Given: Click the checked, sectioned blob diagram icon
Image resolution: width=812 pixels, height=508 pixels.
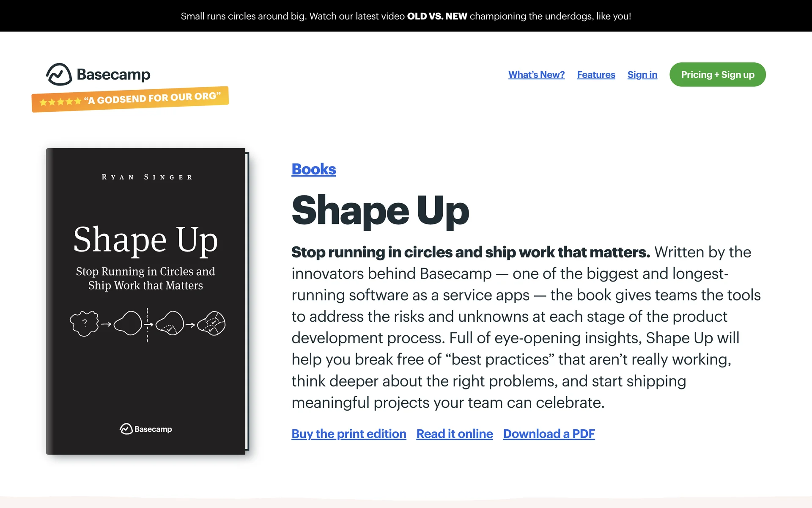Looking at the screenshot, I should click(211, 323).
